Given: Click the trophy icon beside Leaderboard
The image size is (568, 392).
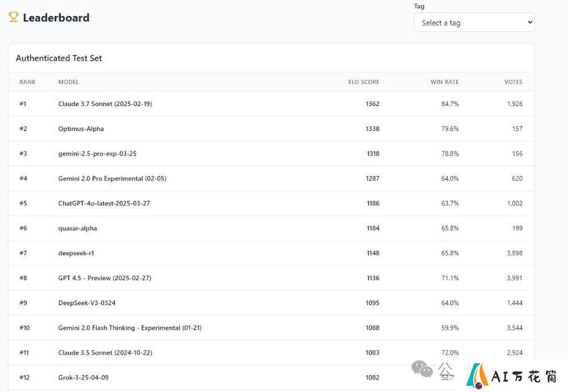Looking at the screenshot, I should pos(14,17).
